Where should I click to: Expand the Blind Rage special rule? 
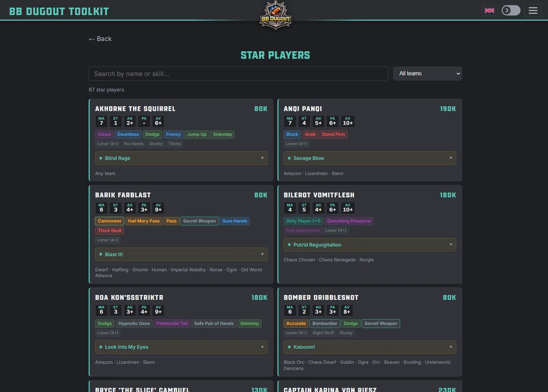coord(181,158)
